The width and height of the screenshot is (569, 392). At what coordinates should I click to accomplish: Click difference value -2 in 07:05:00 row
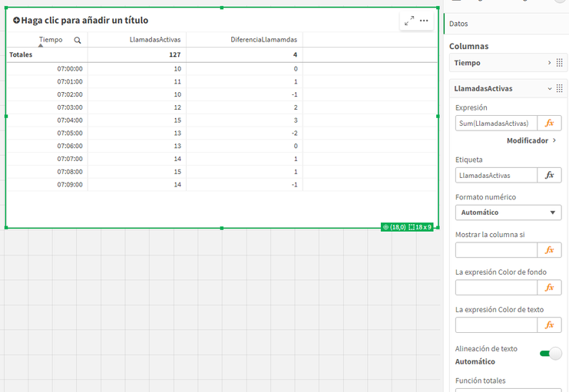click(294, 133)
